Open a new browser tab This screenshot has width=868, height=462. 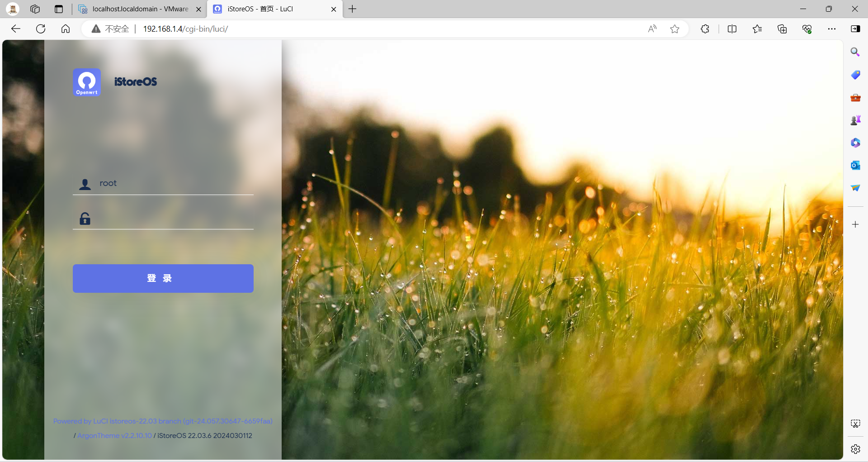pos(353,9)
